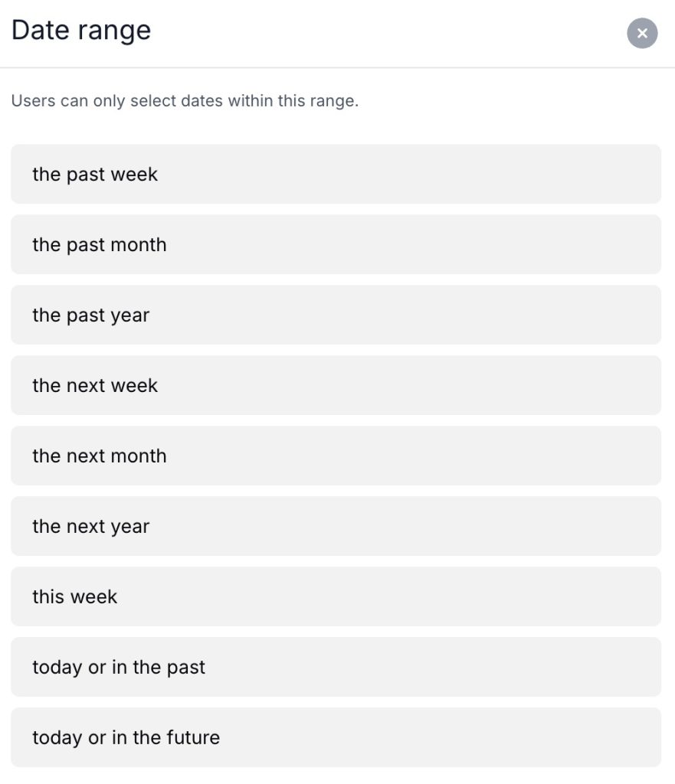Set range to "the next year"
Viewport: 675px width, 784px height.
336,526
